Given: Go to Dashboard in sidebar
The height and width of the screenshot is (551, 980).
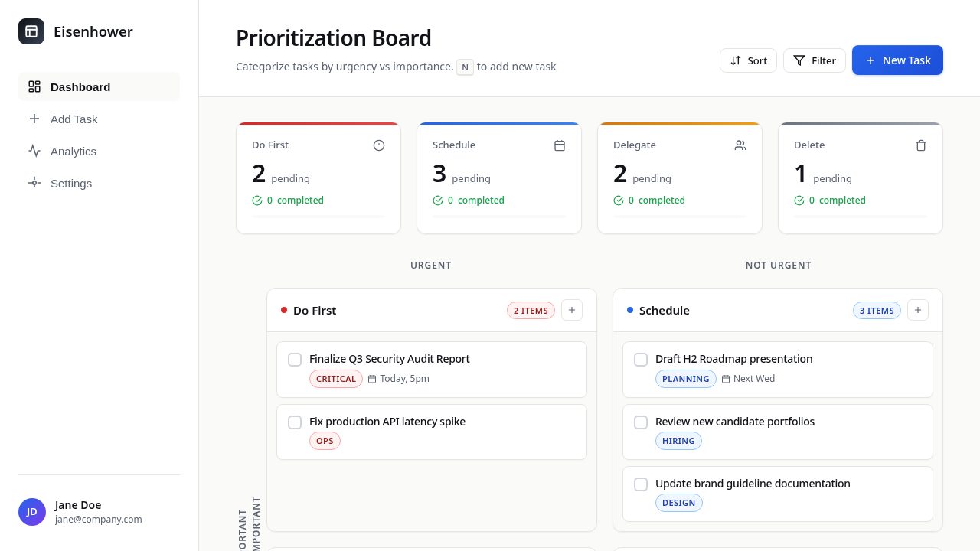Looking at the screenshot, I should [x=99, y=86].
